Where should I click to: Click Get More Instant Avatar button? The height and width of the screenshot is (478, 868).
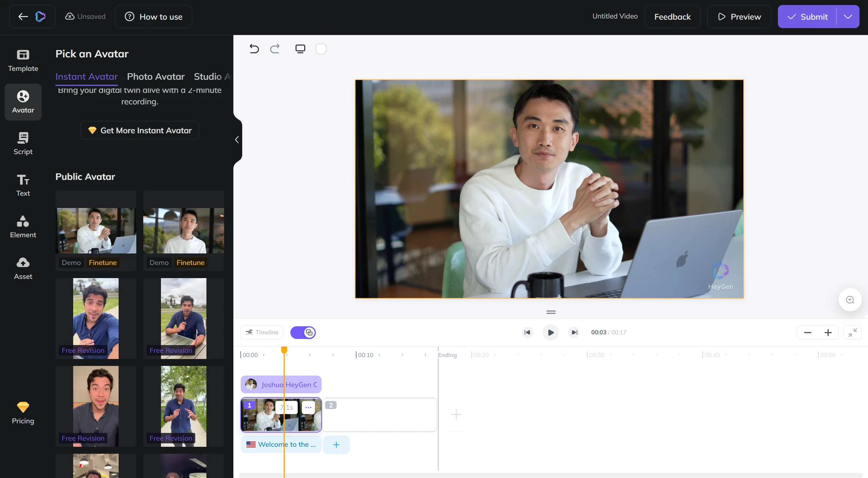[x=140, y=131]
